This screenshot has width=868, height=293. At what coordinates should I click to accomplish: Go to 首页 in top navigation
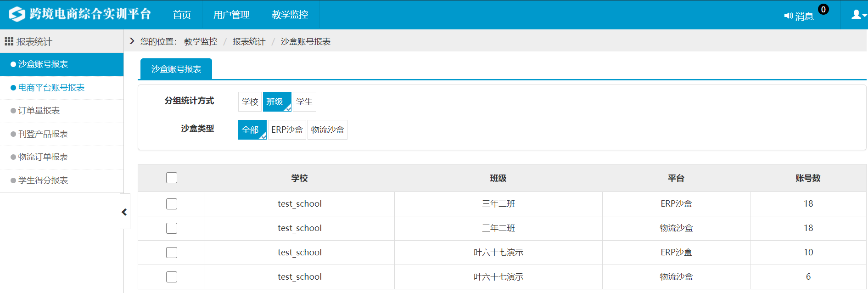[182, 15]
